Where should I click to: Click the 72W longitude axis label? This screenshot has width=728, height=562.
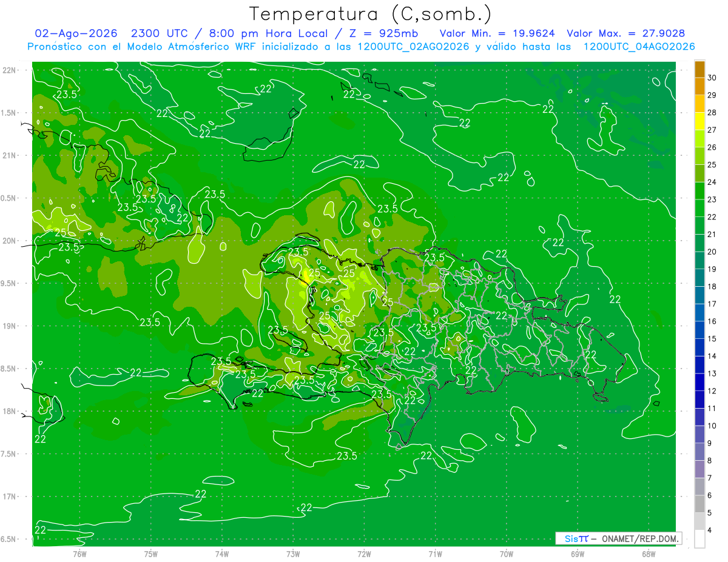pyautogui.click(x=364, y=554)
